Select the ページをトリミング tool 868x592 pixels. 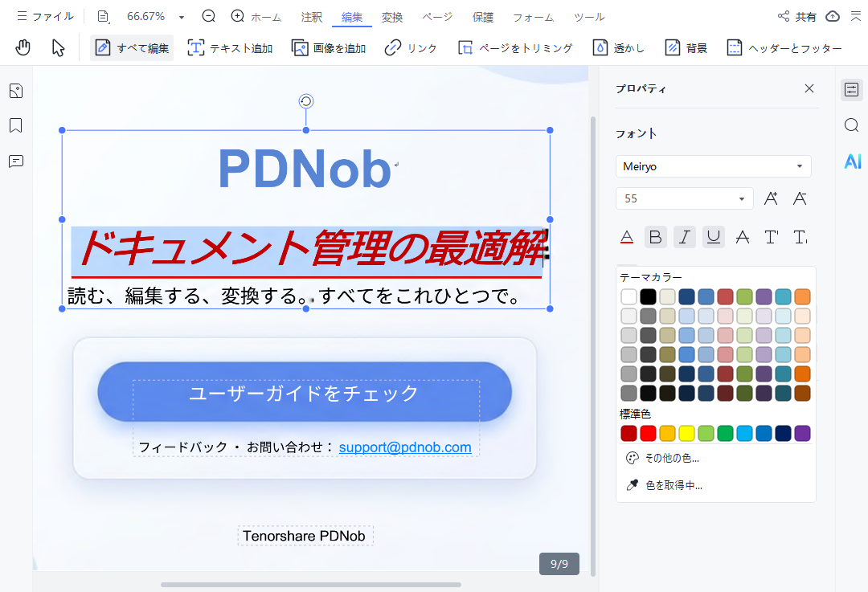point(518,47)
